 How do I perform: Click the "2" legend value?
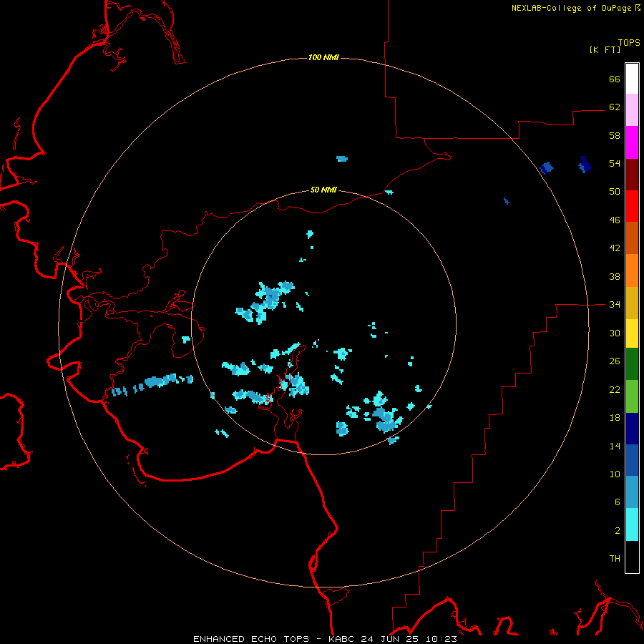click(618, 531)
